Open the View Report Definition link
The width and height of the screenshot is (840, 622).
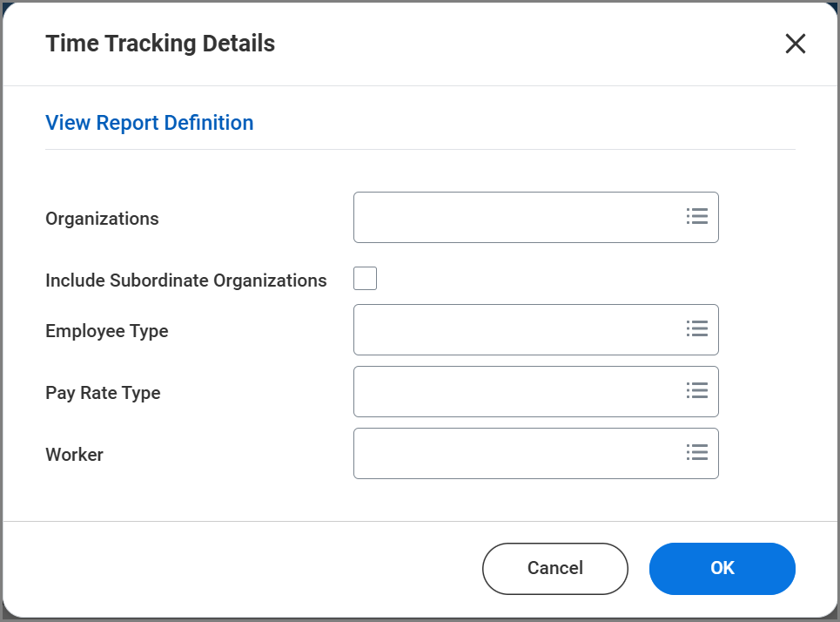tap(149, 123)
